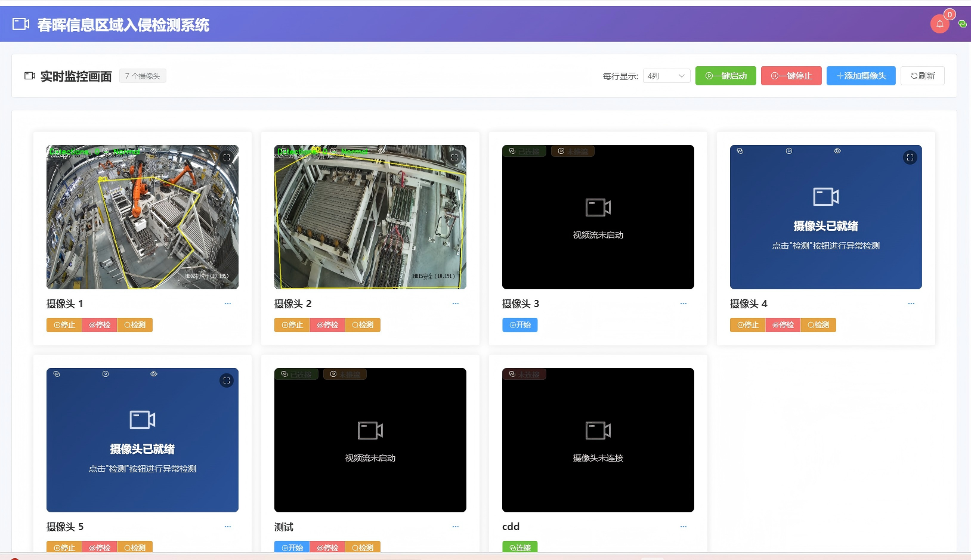
Task: Click the 摄像头 2 video thumbnail
Action: 370,217
